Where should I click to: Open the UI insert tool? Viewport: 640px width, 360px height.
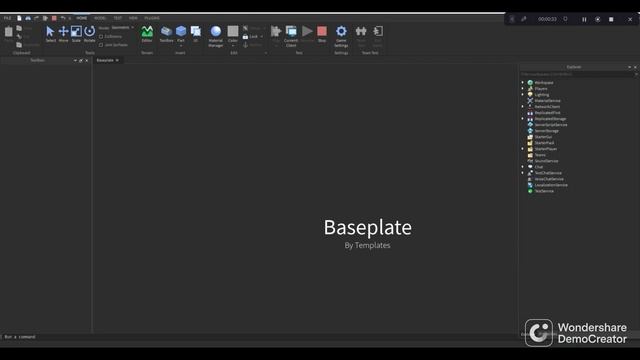(196, 34)
